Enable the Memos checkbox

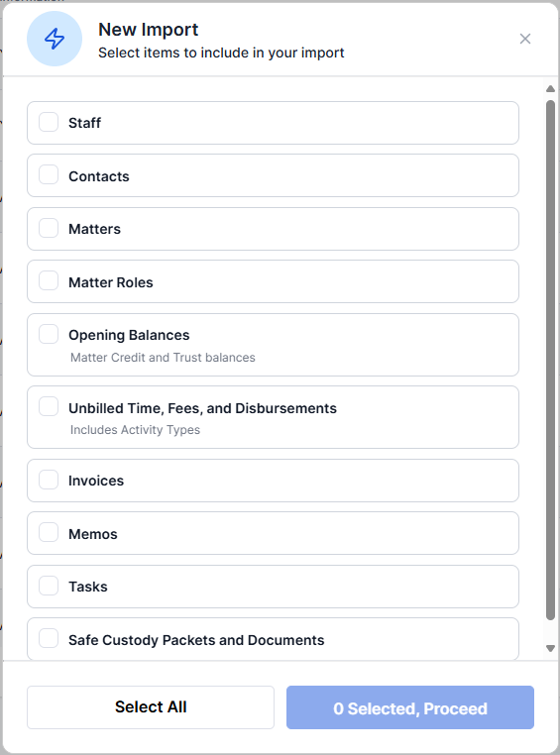click(x=49, y=532)
